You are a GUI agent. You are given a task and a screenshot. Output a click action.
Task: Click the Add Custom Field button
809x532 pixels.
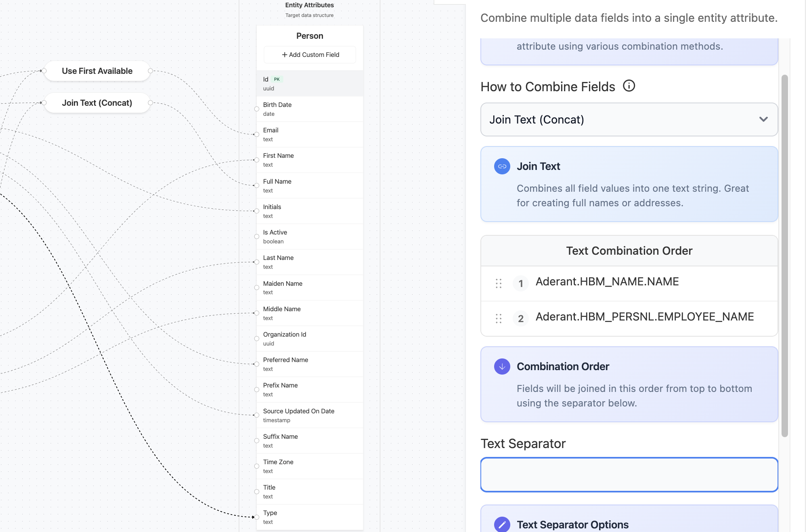click(310, 54)
